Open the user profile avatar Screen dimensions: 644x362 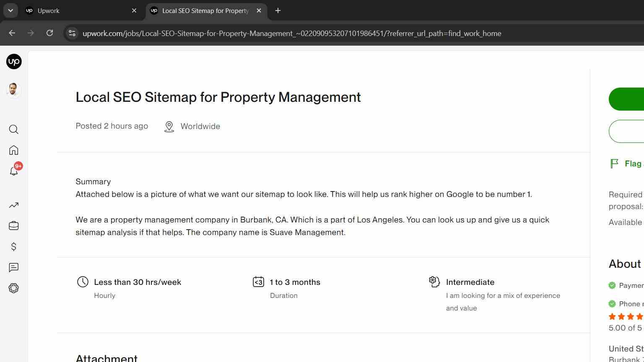click(x=14, y=90)
